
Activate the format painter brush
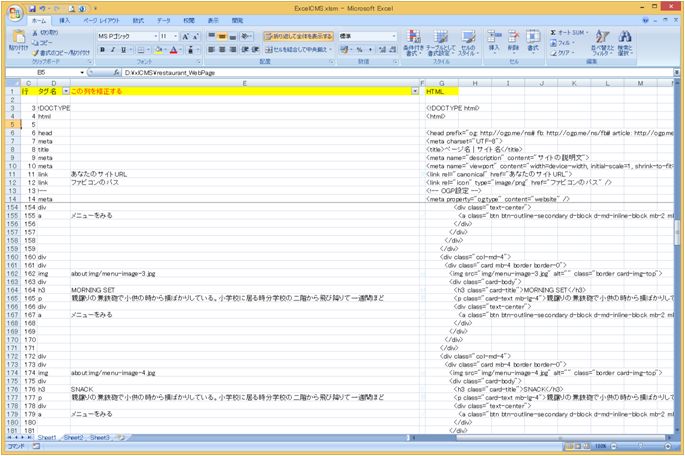click(x=61, y=52)
